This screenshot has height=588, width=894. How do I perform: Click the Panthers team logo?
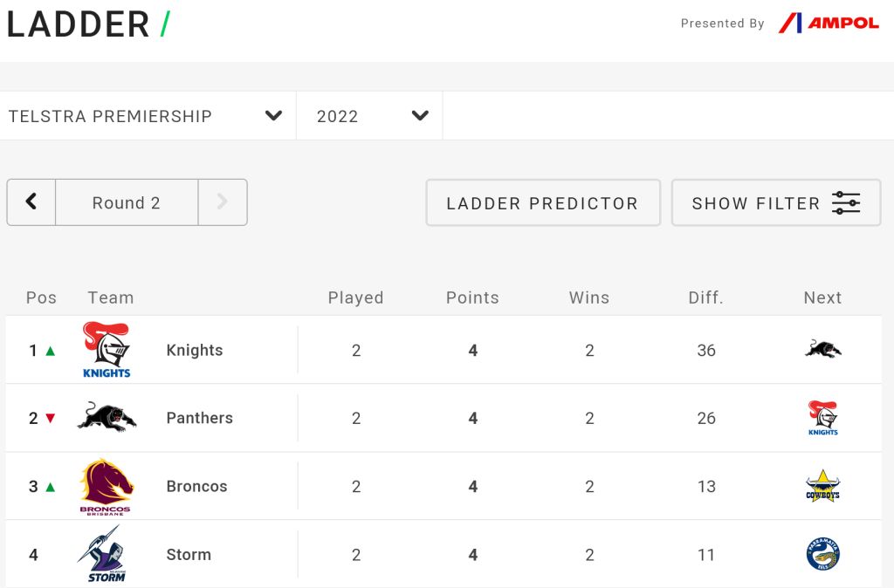coord(107,418)
